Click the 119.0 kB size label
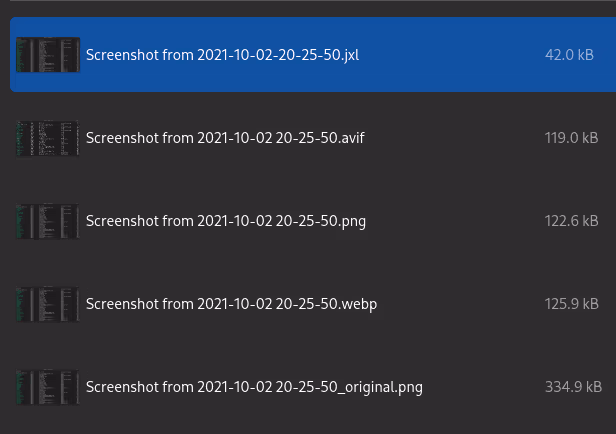616x434 pixels. click(571, 138)
